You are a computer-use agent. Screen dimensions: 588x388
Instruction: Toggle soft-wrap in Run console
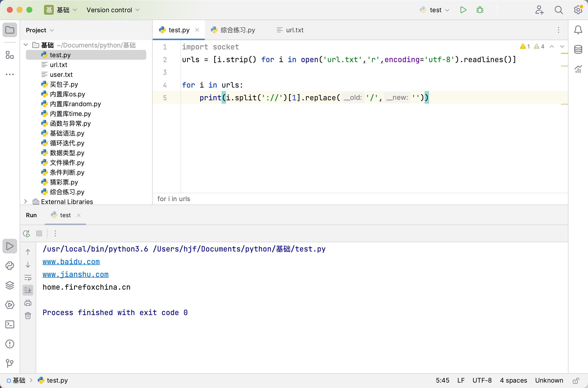click(28, 277)
